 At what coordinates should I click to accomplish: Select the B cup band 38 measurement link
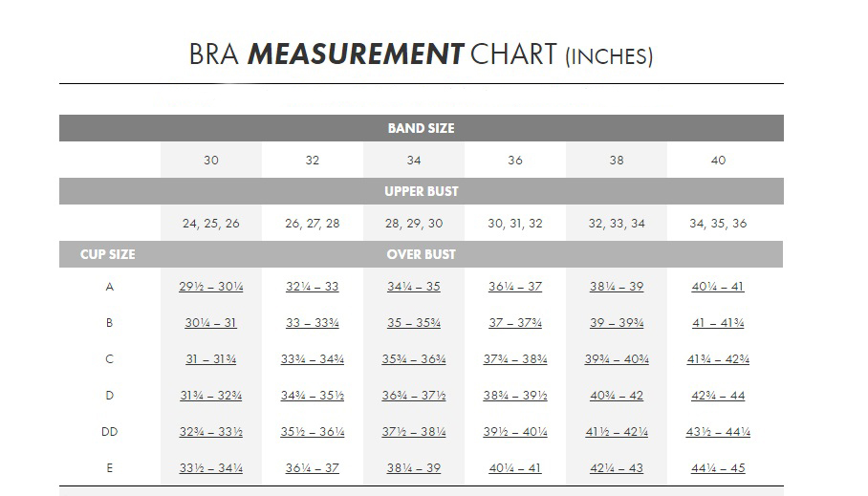pyautogui.click(x=617, y=323)
